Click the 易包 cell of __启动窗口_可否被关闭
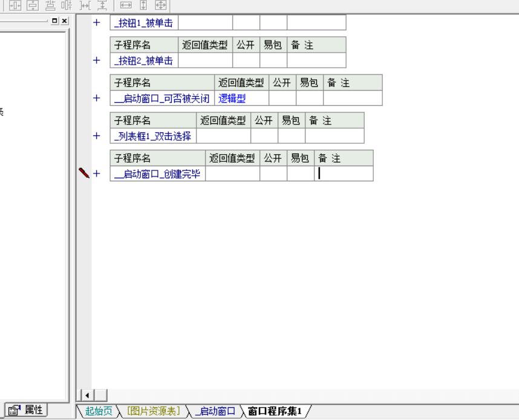The height and width of the screenshot is (420, 519). 310,99
